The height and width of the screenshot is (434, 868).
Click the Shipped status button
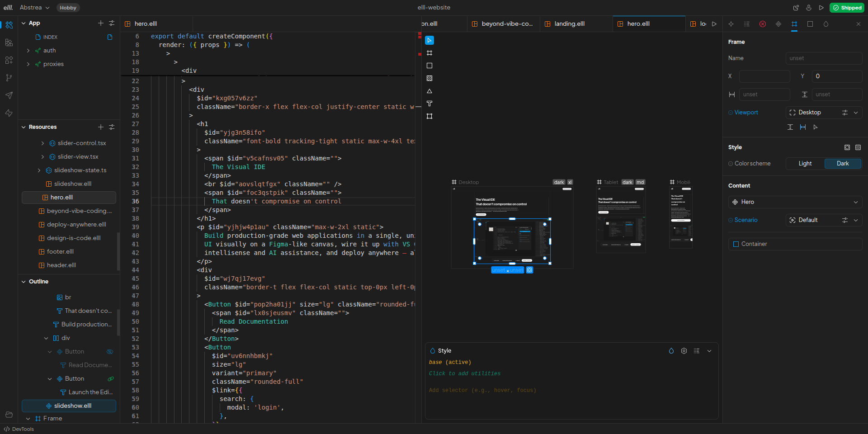pyautogui.click(x=847, y=8)
